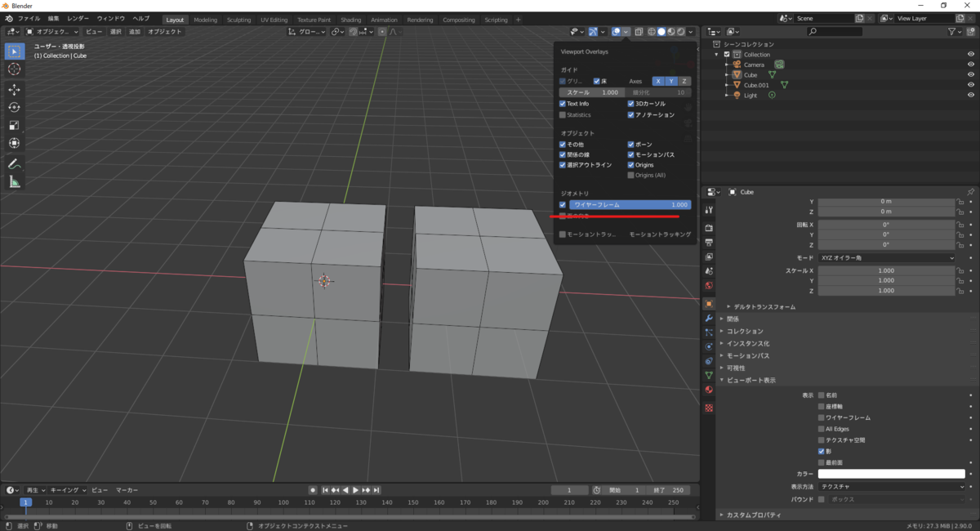Toggle the Text Info overlay checkbox
Viewport: 980px width, 531px height.
pos(563,104)
